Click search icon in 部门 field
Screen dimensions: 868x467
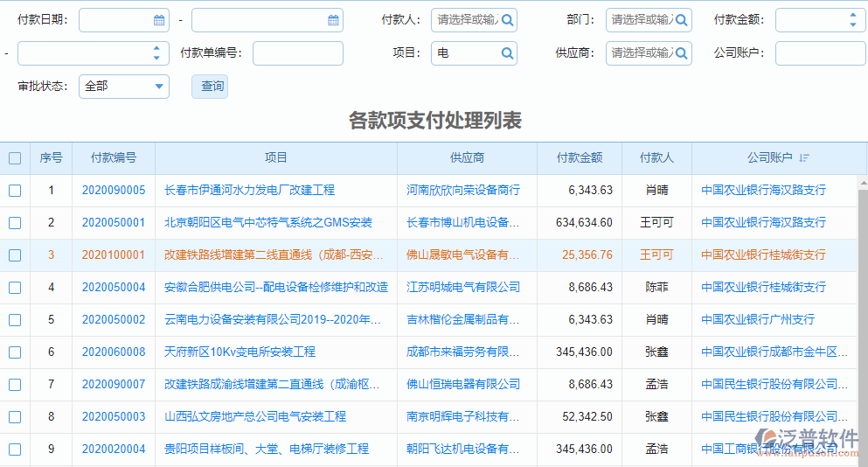click(x=682, y=20)
